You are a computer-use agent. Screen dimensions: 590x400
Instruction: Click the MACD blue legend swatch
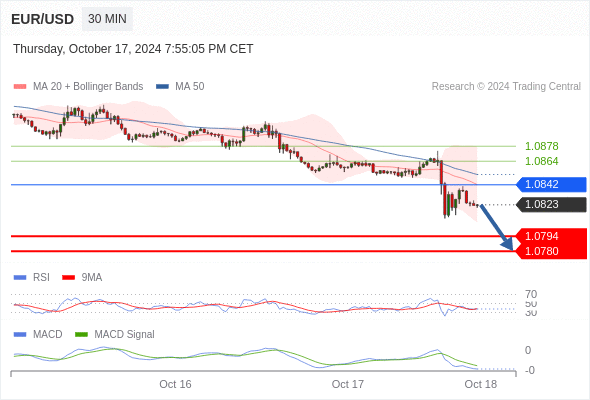coord(20,335)
